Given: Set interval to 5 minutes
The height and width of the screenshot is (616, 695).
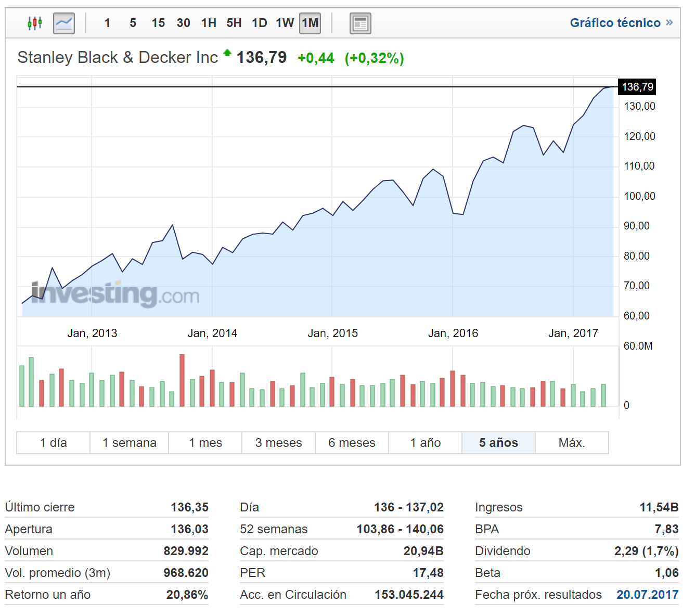Looking at the screenshot, I should point(133,23).
